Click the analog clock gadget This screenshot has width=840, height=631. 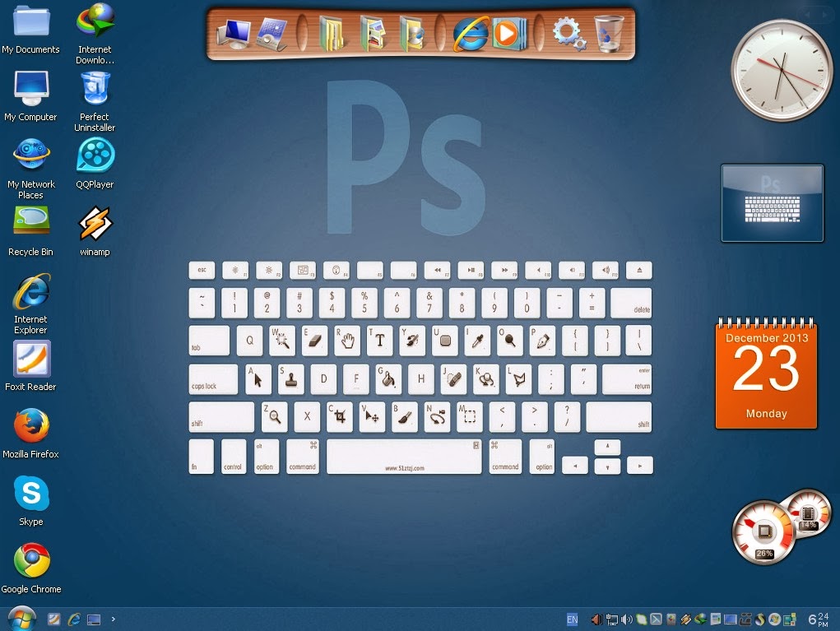[x=781, y=70]
